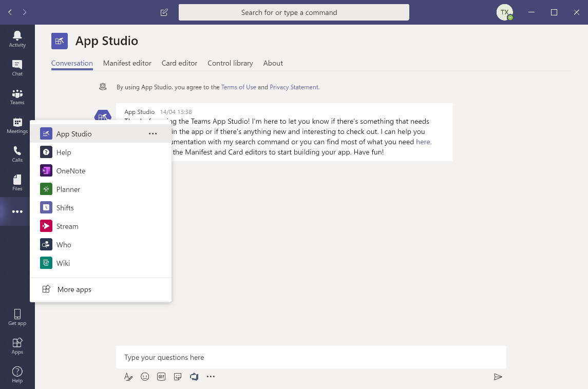
Task: Click the Stream meeting icon in compose bar
Action: [194, 377]
